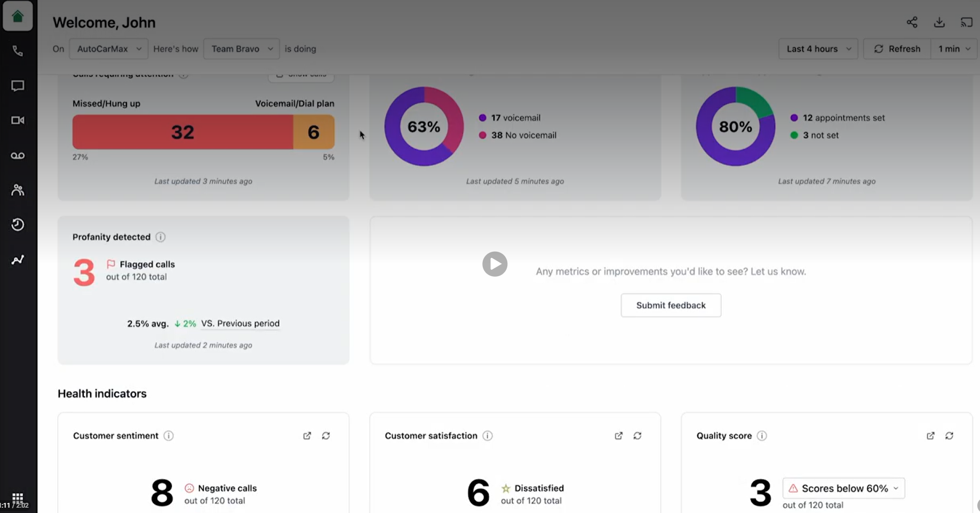Screen dimensions: 980x513
Task: Click the red flag Flagged calls icon
Action: pos(111,264)
